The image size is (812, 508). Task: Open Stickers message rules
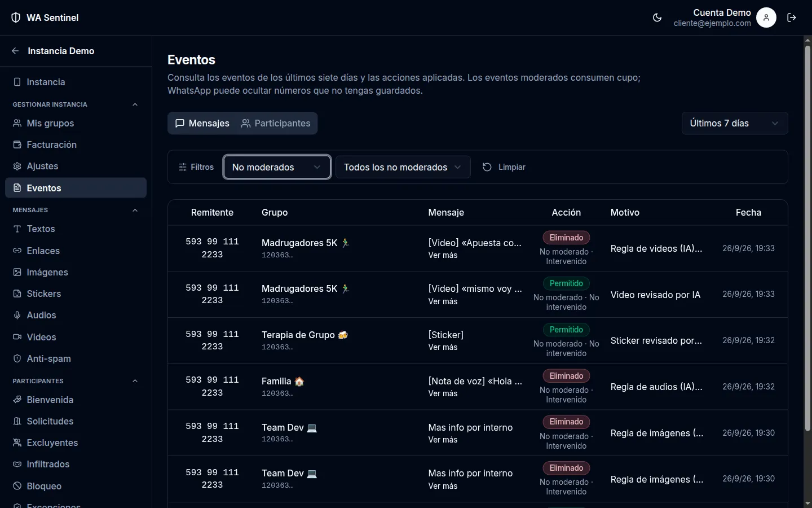tap(76, 294)
